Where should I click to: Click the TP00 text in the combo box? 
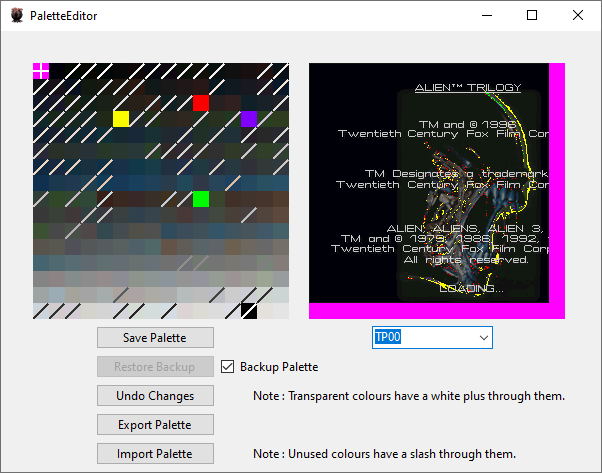coord(388,337)
